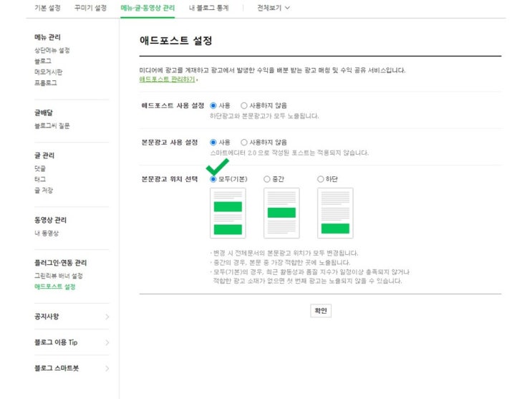Image resolution: width=532 pixels, height=399 pixels.
Task: Expand the 공지사항 section
Action: pos(72,316)
